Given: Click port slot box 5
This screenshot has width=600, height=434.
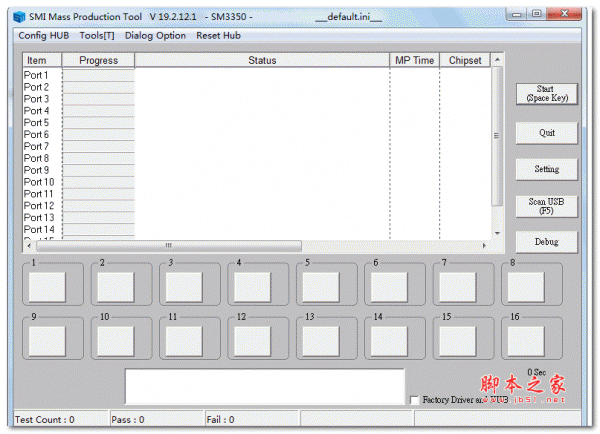Looking at the screenshot, I should [x=321, y=287].
